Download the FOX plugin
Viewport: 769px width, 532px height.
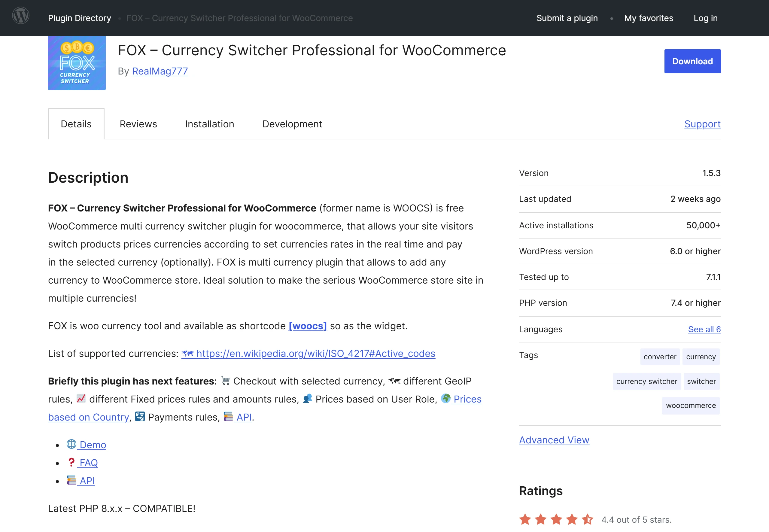(x=692, y=61)
